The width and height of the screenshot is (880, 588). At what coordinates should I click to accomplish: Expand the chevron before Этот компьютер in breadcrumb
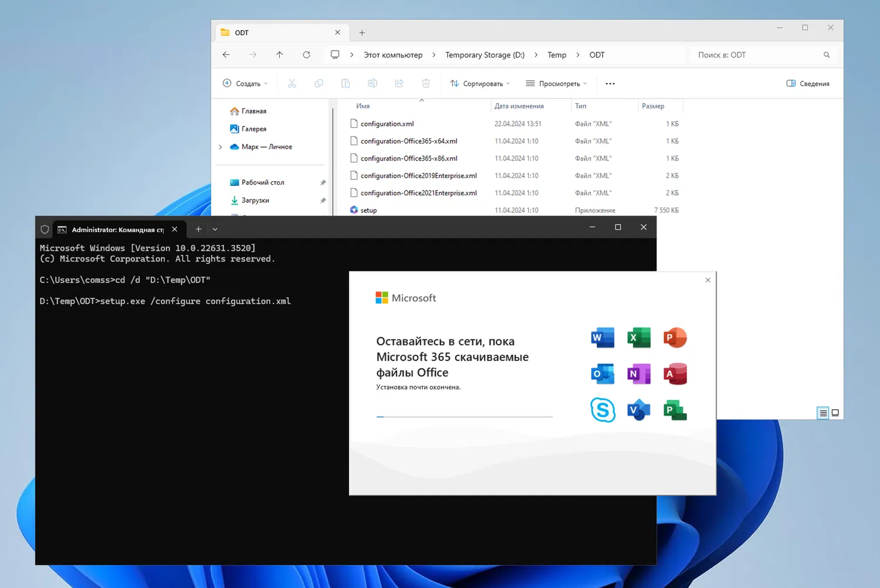pos(351,55)
